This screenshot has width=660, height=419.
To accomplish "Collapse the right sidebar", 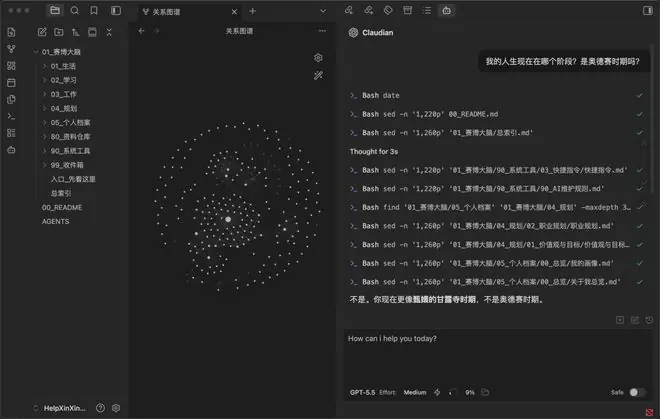I will point(648,11).
